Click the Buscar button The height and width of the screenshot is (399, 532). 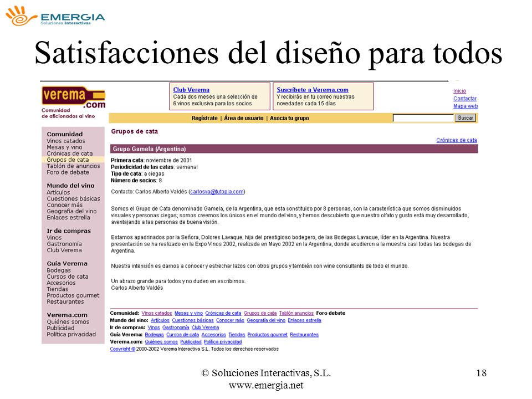[465, 117]
